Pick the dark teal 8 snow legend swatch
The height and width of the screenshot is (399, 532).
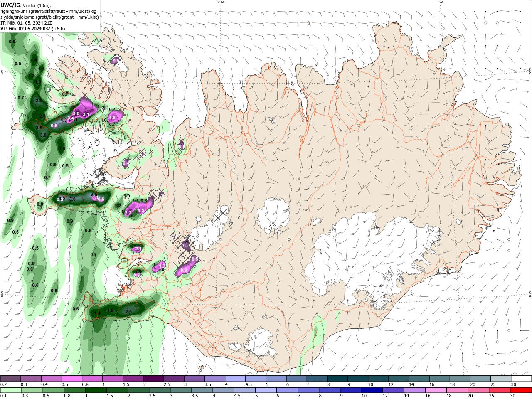pyautogui.click(x=337, y=379)
